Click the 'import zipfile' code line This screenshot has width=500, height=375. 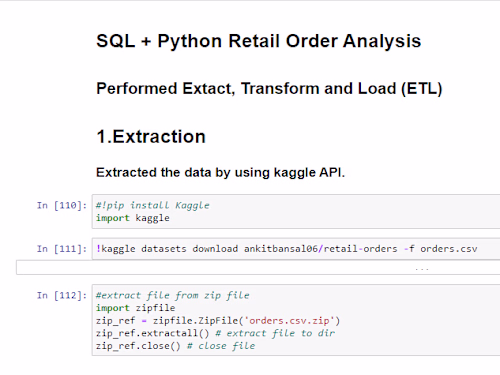click(135, 308)
